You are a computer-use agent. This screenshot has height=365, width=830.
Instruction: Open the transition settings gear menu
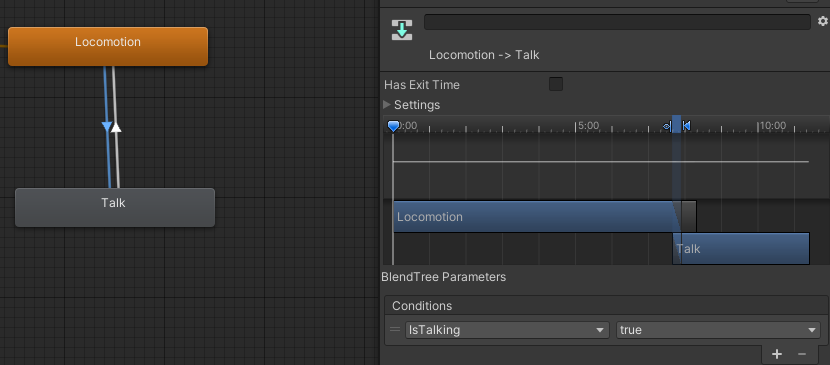tap(823, 21)
